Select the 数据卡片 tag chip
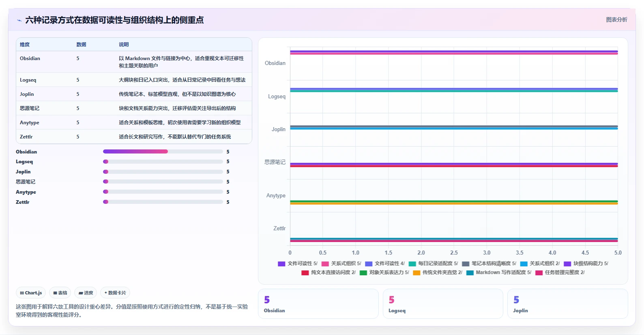The image size is (644, 335). pos(115,293)
